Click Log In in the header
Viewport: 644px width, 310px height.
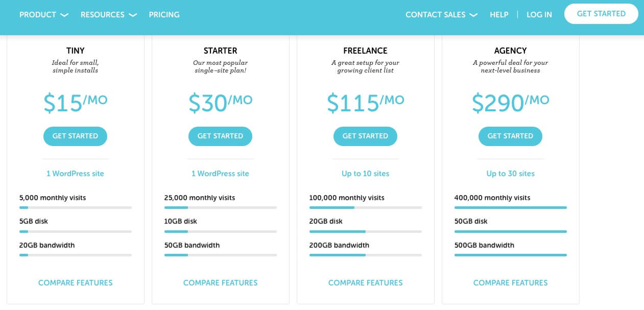(539, 15)
